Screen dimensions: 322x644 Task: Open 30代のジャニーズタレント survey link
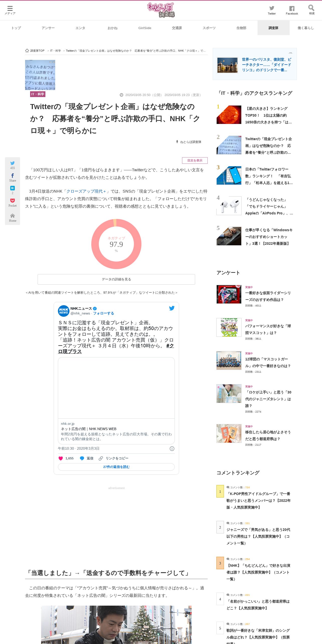coord(268,399)
